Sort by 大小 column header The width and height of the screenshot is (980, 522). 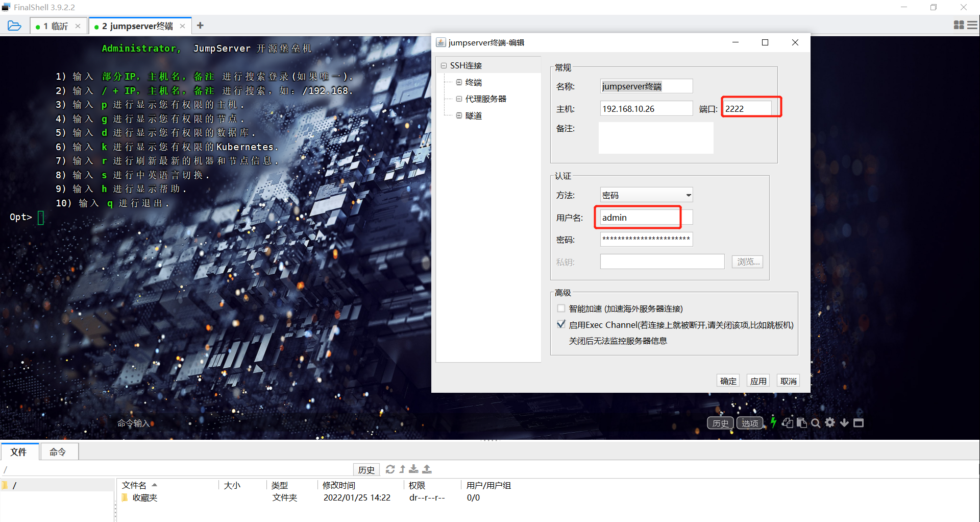[242, 485]
